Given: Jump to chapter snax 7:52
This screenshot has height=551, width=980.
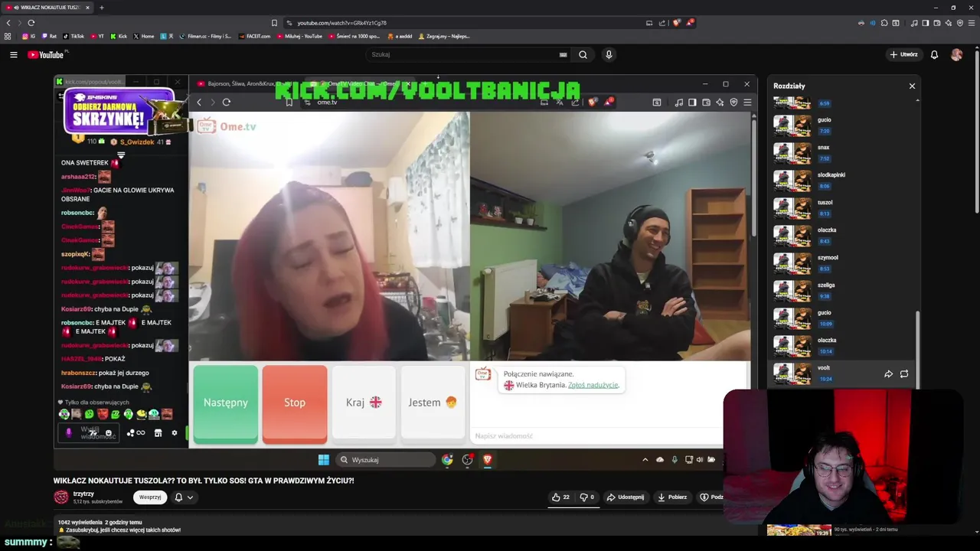Looking at the screenshot, I should 842,153.
